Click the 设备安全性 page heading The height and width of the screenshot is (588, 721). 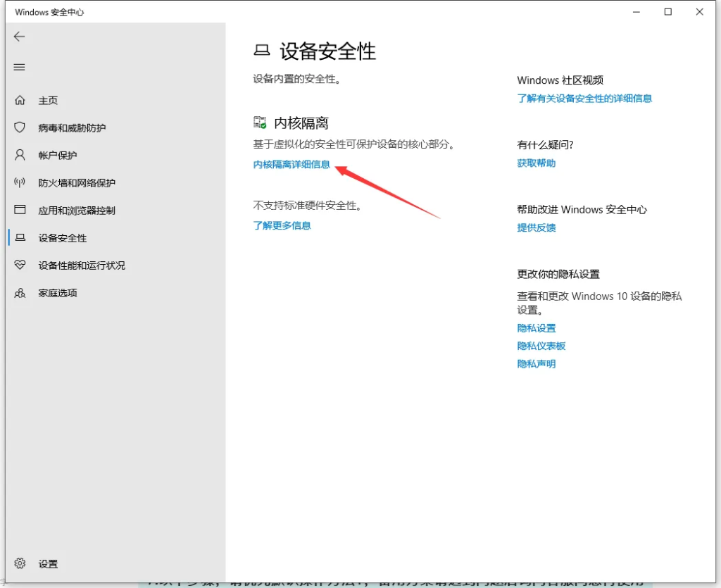click(328, 51)
